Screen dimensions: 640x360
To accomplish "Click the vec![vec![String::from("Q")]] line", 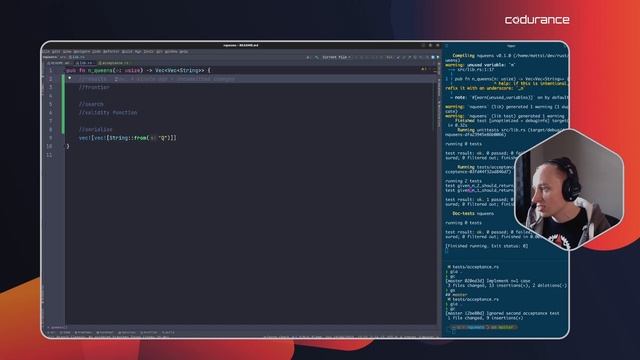I will point(127,138).
